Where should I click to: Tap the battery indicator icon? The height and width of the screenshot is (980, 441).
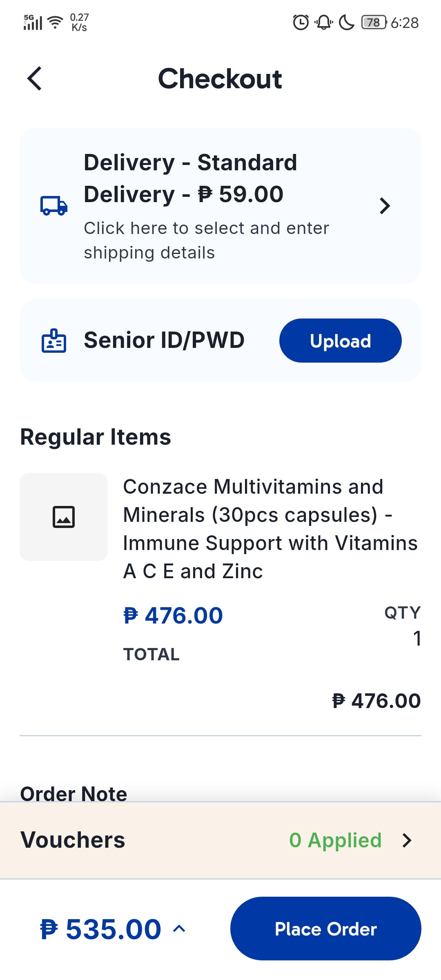pos(374,22)
